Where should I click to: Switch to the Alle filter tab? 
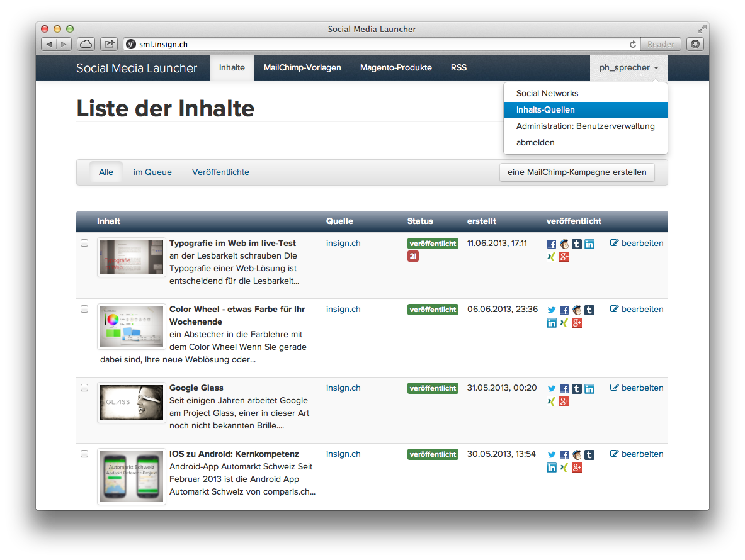click(x=106, y=172)
